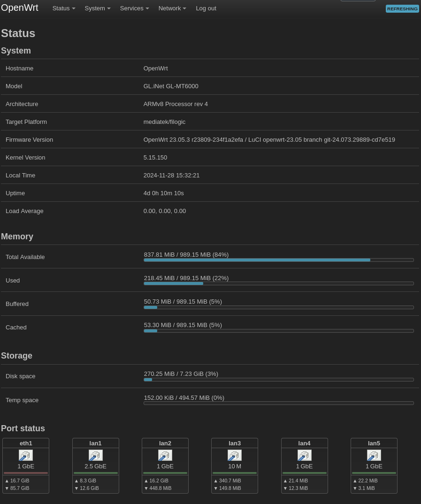The height and width of the screenshot is (504, 421).
Task: Click the eth1 port name header
Action: point(26,443)
